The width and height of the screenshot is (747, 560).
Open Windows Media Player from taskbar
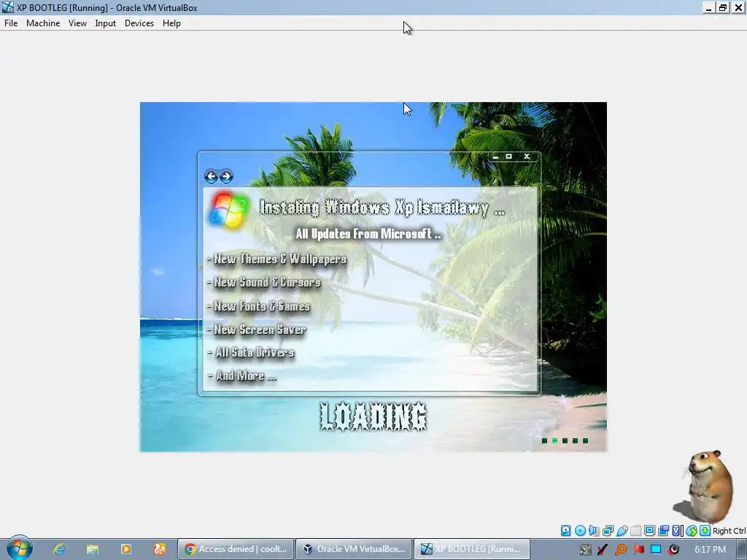pos(125,549)
